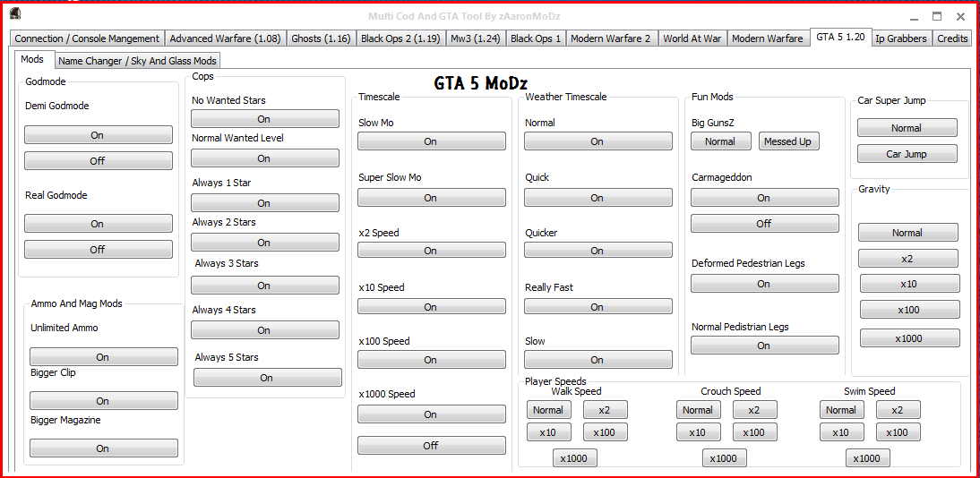980x478 pixels.
Task: Turn Carmageddon Off
Action: point(765,223)
